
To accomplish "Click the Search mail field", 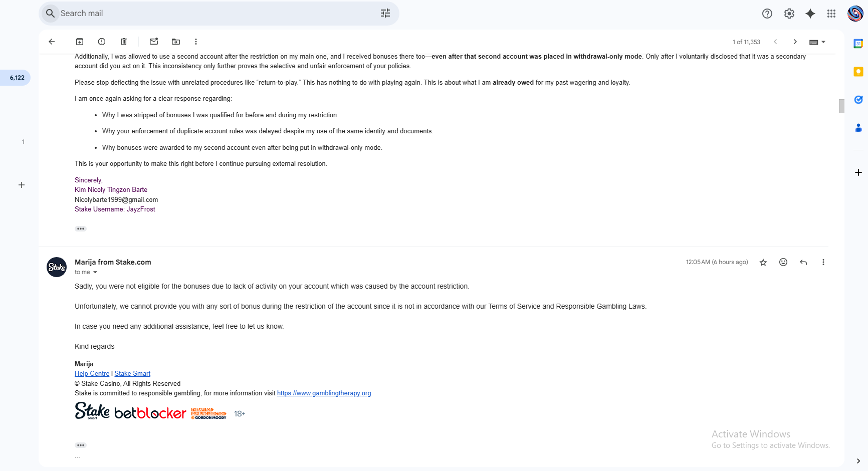I will [x=219, y=14].
